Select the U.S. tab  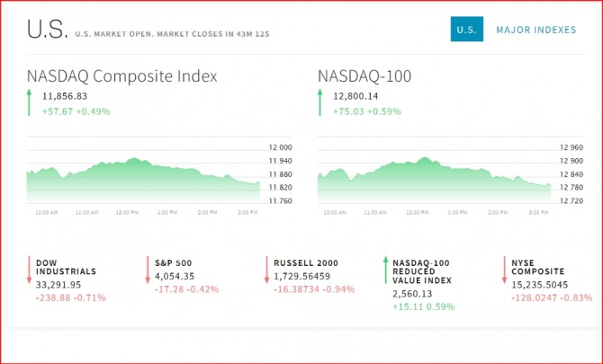pos(466,30)
